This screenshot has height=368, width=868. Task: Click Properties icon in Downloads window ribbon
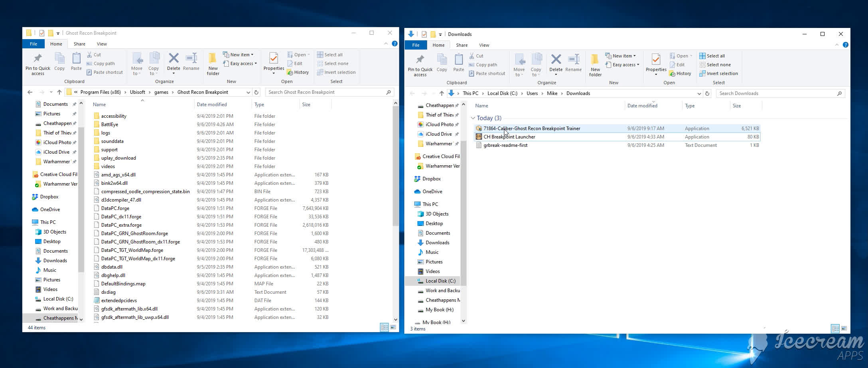point(656,60)
